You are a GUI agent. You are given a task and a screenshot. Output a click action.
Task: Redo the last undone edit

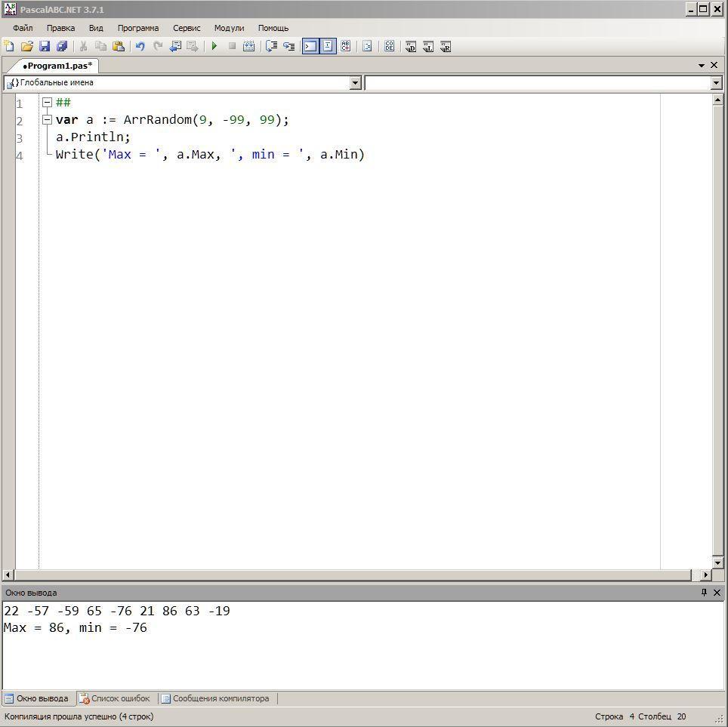[158, 46]
